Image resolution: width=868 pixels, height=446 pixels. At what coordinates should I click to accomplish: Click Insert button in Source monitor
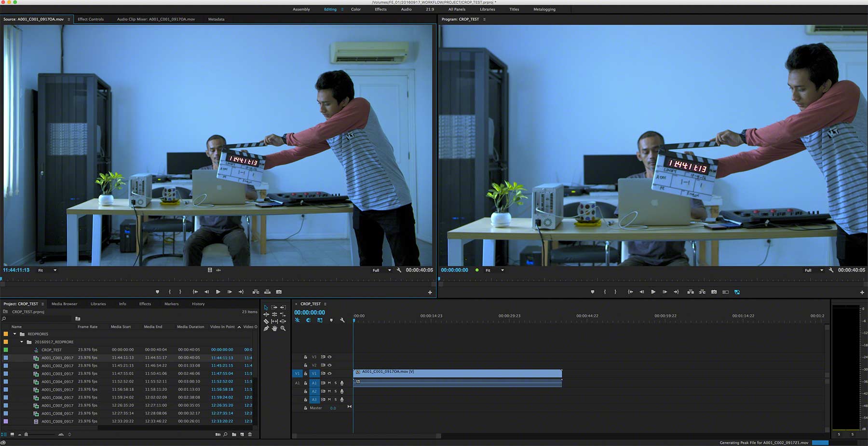tap(256, 292)
